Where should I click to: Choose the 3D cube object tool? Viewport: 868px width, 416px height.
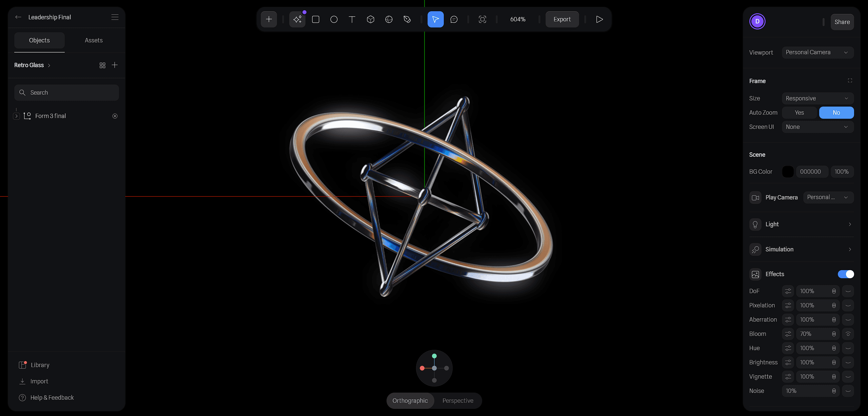(x=371, y=19)
